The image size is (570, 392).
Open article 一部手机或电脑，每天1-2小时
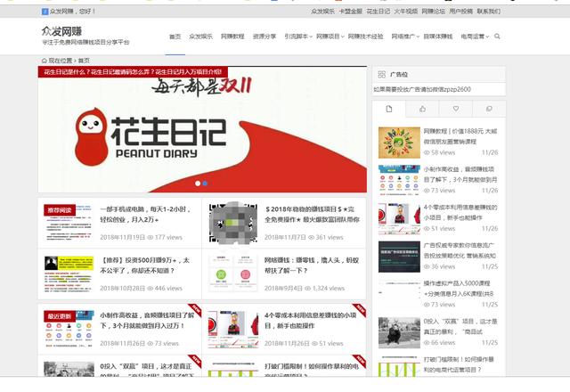pos(145,214)
